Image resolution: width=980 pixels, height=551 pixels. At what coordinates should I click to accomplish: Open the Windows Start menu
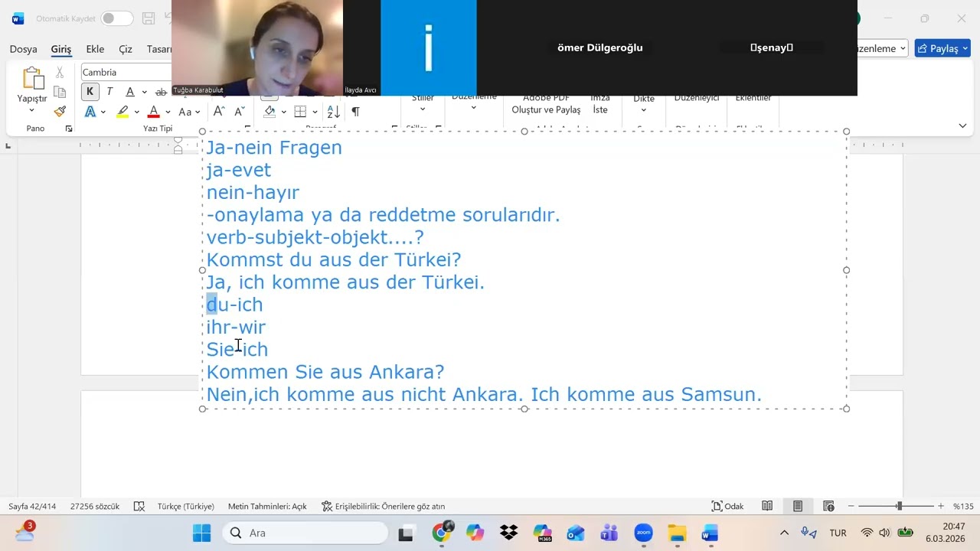[202, 533]
